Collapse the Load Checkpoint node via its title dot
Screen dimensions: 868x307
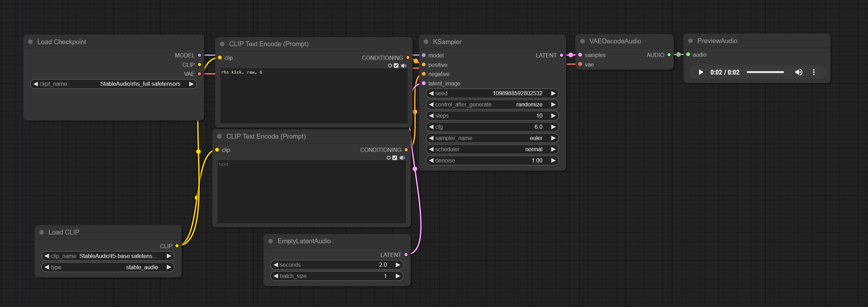30,42
